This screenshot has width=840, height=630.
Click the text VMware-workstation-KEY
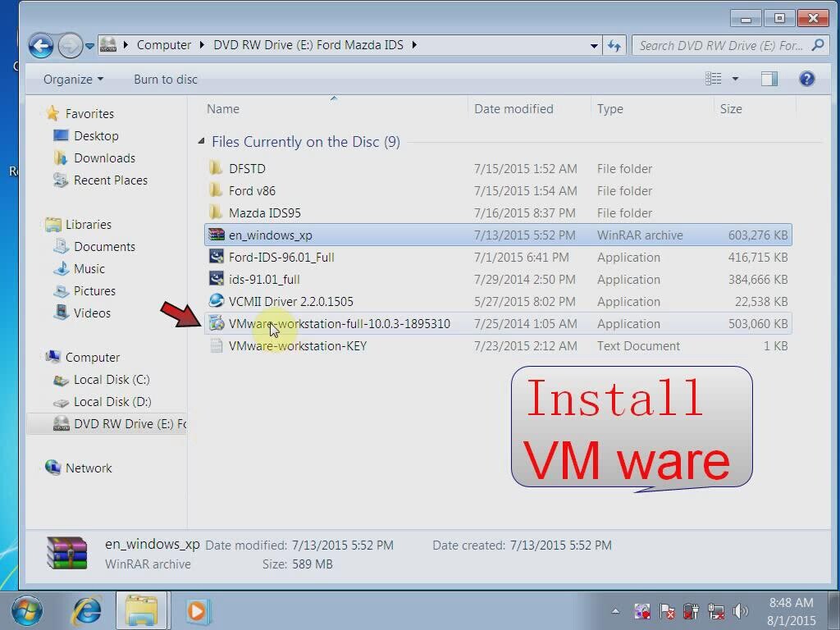tap(298, 346)
